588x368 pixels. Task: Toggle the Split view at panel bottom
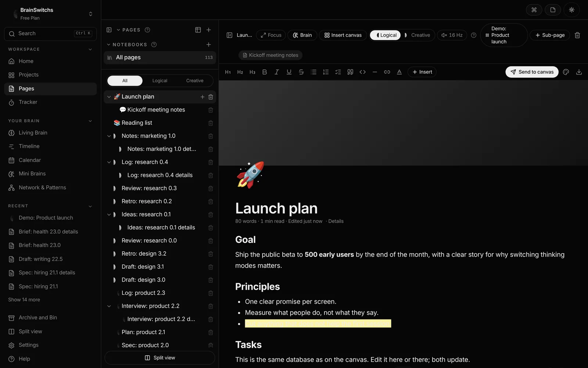click(160, 358)
